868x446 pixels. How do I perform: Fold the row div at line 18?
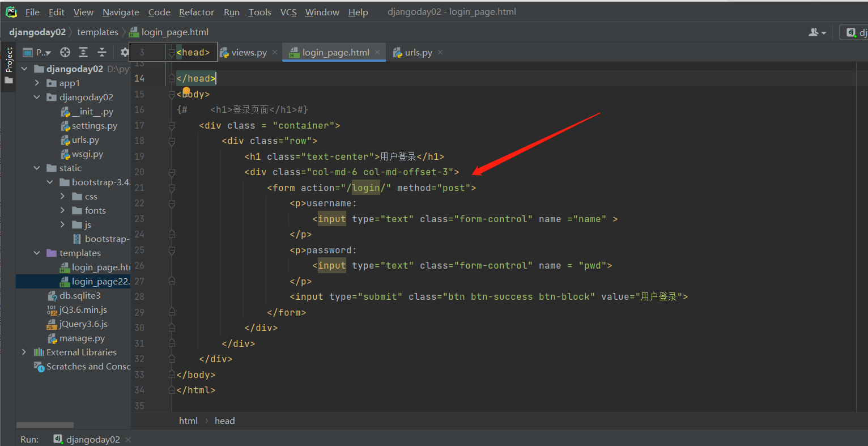point(172,141)
